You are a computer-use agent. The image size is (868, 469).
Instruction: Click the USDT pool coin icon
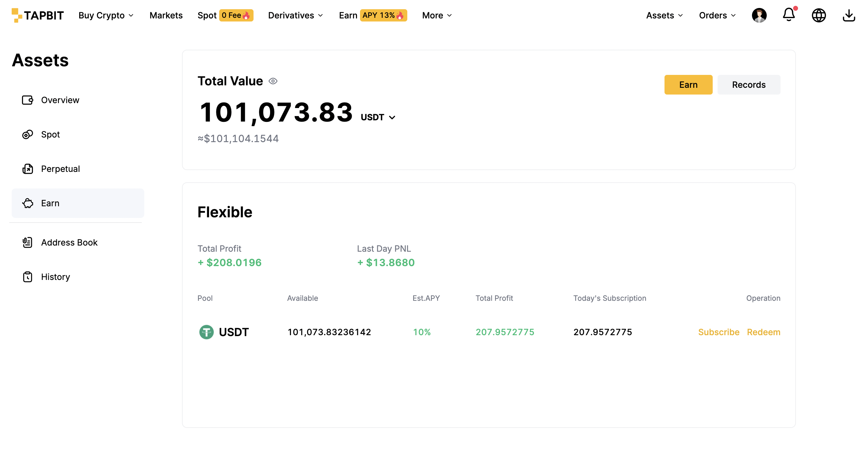206,332
